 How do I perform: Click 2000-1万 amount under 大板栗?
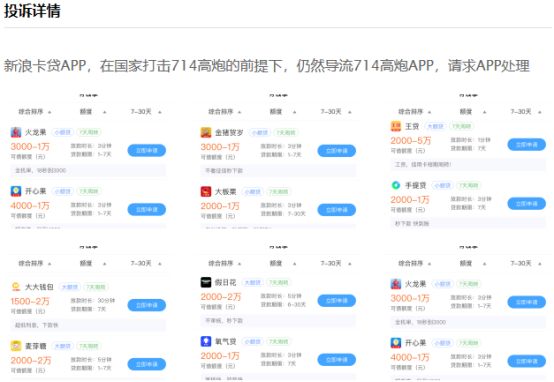pos(220,206)
